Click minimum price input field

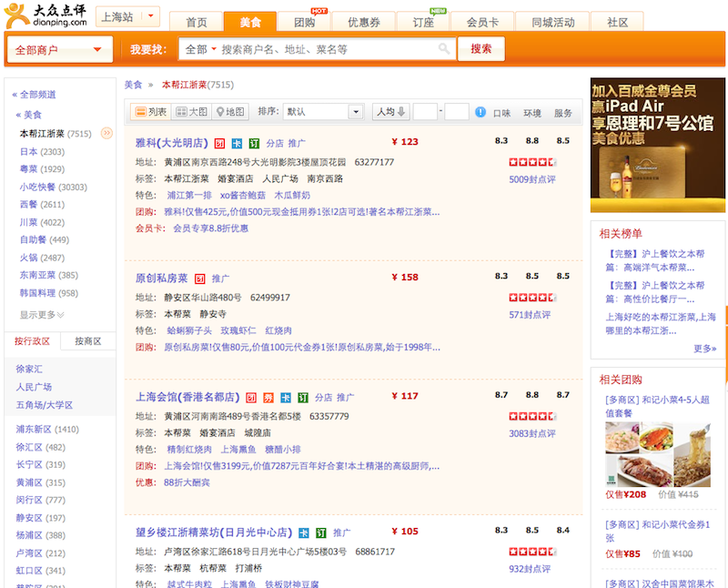click(x=425, y=111)
